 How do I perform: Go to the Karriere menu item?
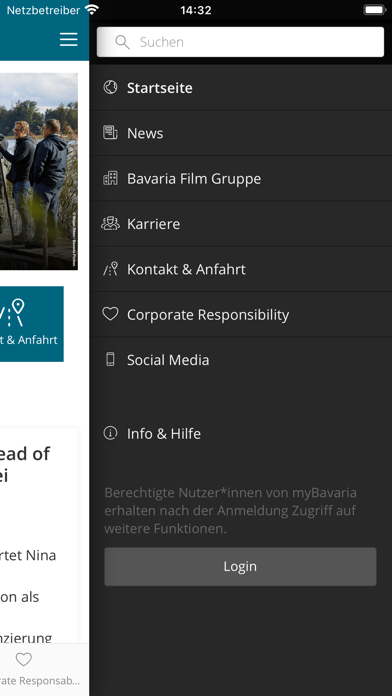point(241,224)
